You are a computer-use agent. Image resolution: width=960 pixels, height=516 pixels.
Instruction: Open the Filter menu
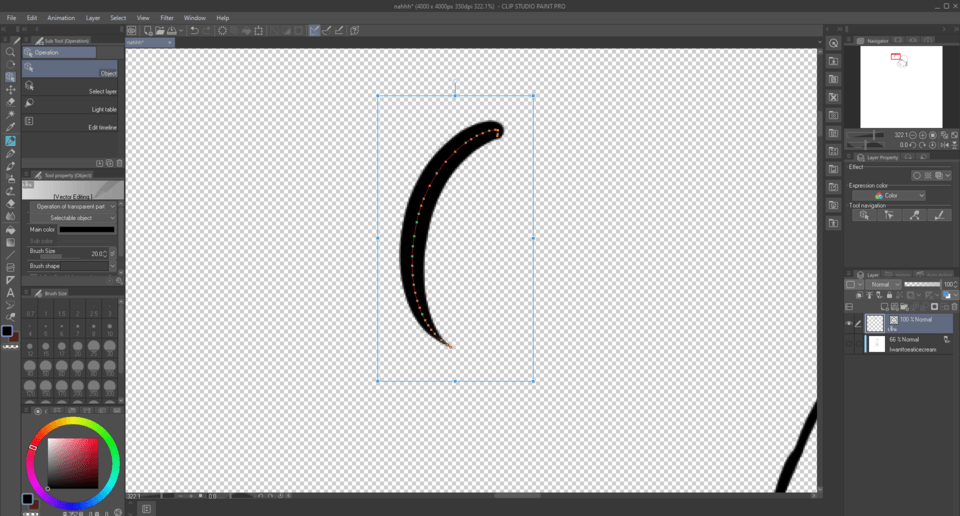167,18
